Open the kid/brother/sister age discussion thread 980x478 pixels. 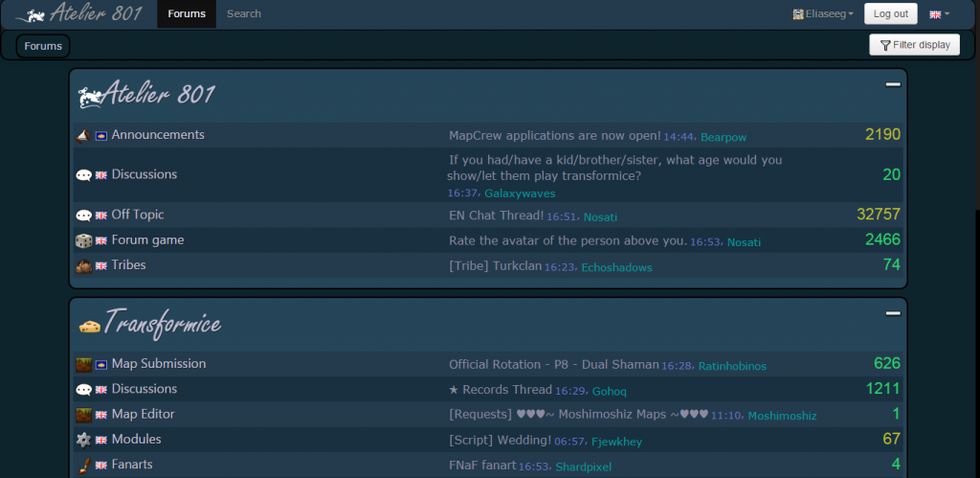point(614,169)
